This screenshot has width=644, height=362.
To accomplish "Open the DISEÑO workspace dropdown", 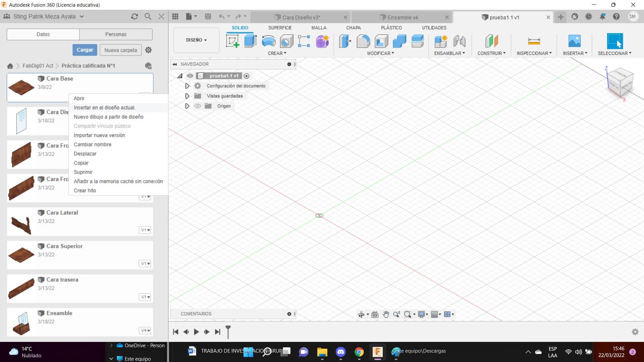I will [196, 40].
